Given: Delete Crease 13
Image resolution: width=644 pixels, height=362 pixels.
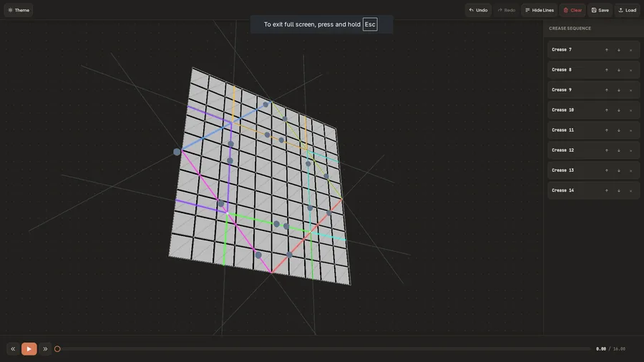Looking at the screenshot, I should [x=631, y=171].
